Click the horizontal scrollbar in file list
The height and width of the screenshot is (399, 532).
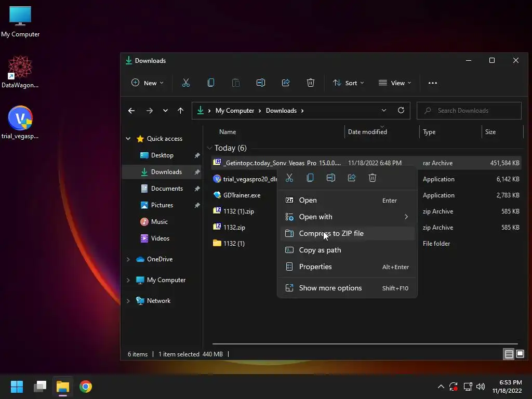click(365, 344)
